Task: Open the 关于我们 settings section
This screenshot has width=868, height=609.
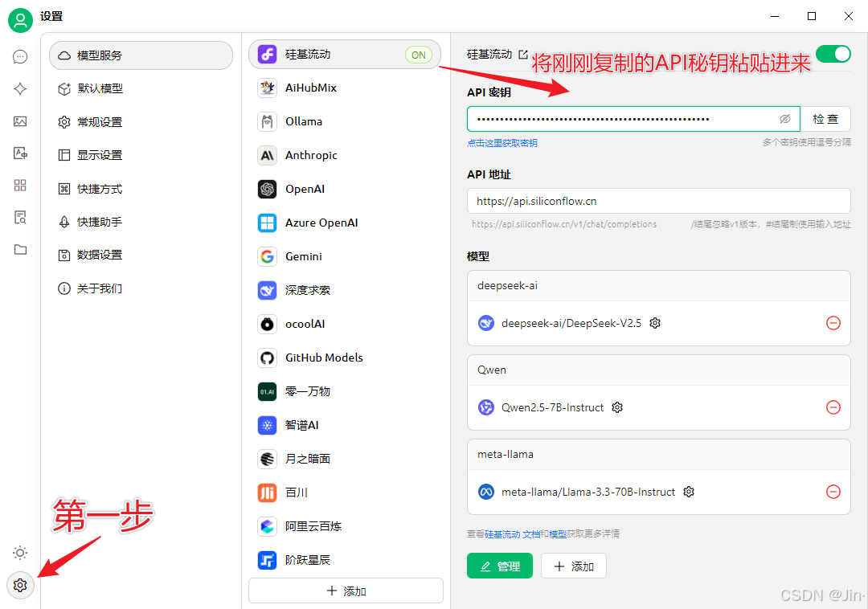Action: [x=141, y=288]
